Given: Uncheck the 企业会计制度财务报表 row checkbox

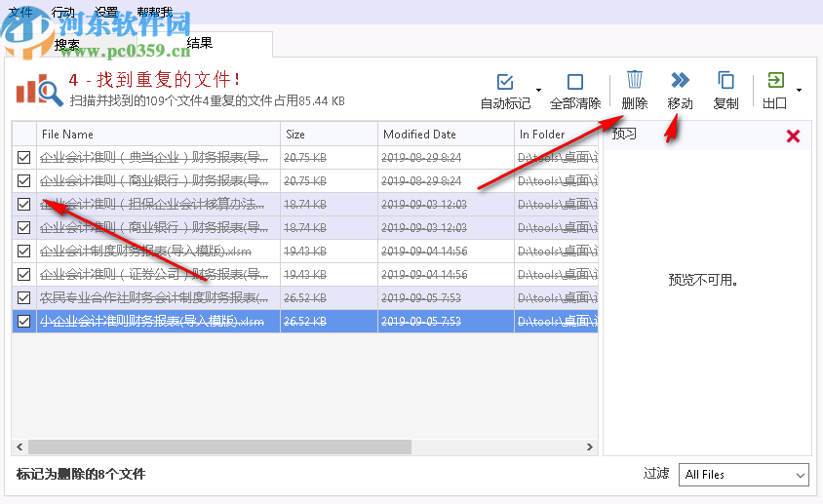Looking at the screenshot, I should tap(23, 251).
